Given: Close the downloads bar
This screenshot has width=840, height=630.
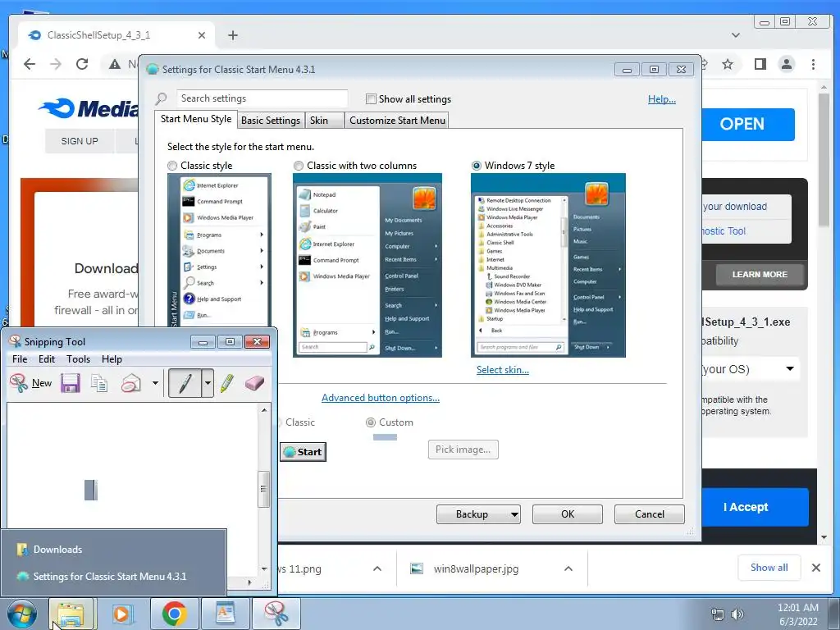Looking at the screenshot, I should click(816, 568).
